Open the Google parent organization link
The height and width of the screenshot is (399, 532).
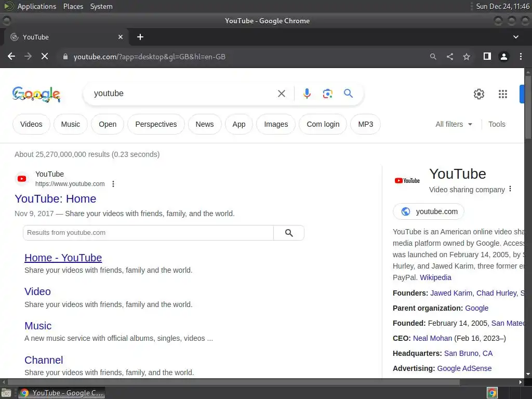click(477, 308)
